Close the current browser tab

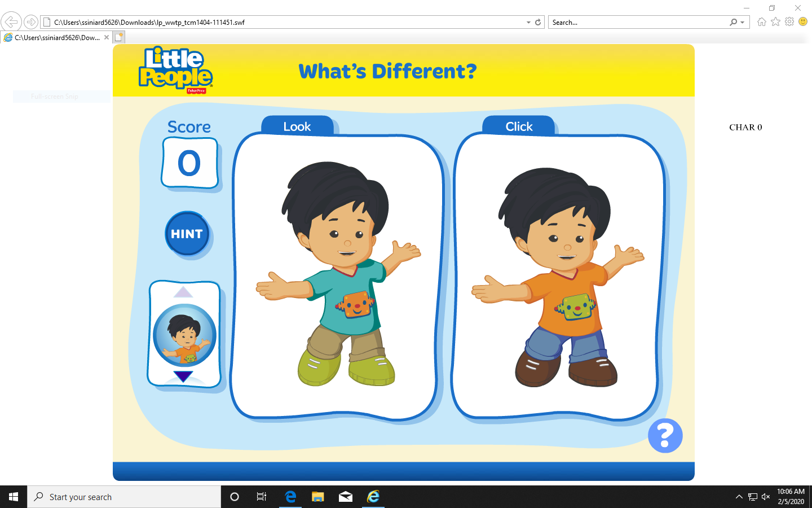[107, 37]
